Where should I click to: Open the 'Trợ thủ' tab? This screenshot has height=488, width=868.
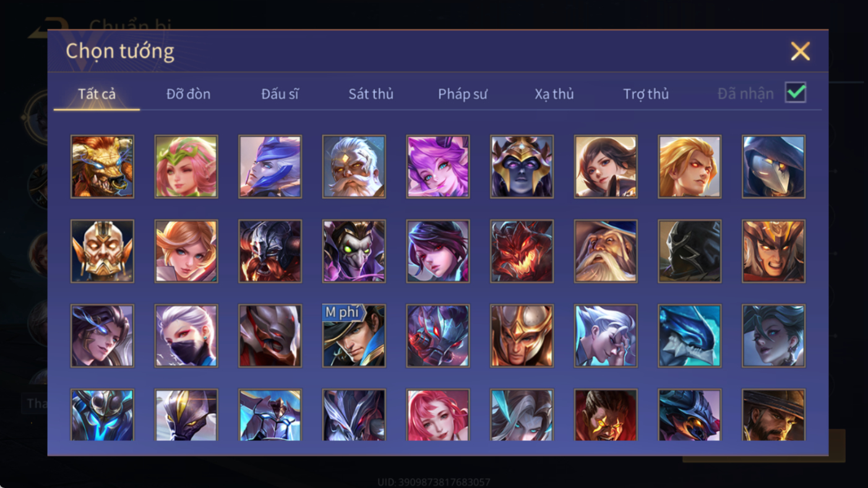pyautogui.click(x=646, y=94)
